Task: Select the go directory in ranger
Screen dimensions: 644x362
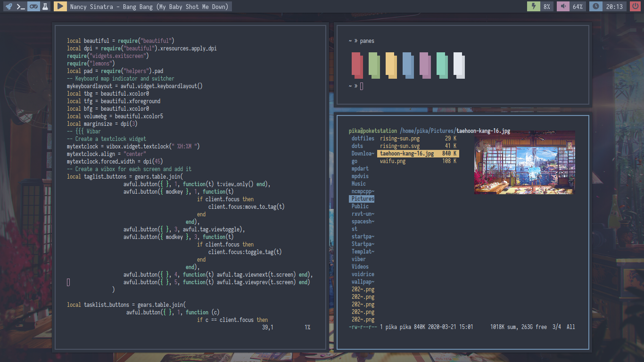Action: tap(354, 161)
